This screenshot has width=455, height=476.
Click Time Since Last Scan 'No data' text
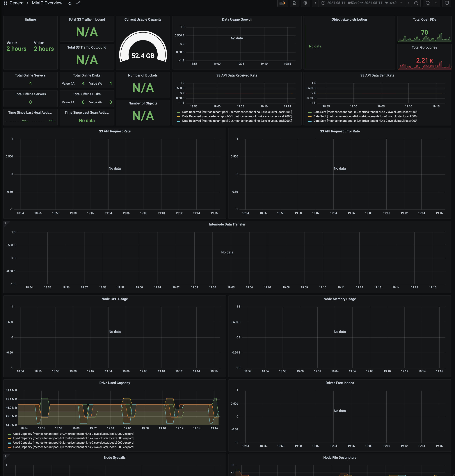(x=87, y=121)
